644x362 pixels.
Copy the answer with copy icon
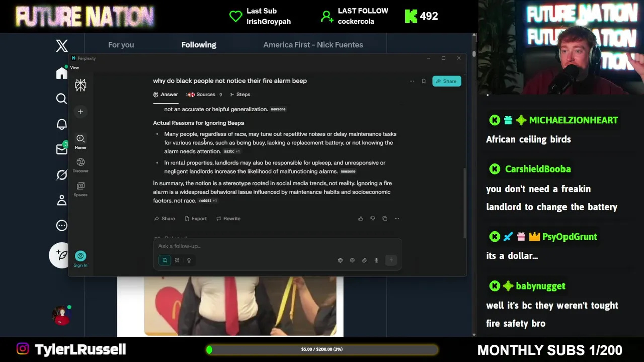tap(385, 219)
